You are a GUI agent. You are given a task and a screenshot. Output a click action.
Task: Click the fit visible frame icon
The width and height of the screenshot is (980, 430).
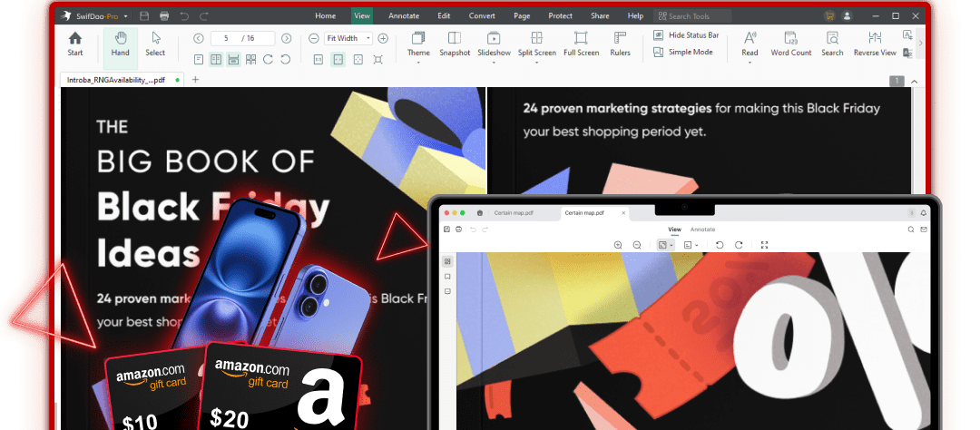[378, 59]
